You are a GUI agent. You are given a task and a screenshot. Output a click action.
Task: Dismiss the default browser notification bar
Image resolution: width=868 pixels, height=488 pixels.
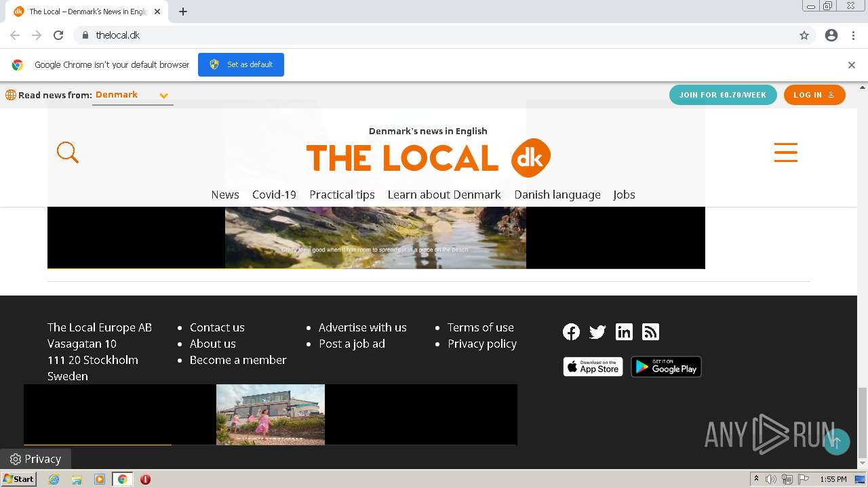click(x=852, y=65)
